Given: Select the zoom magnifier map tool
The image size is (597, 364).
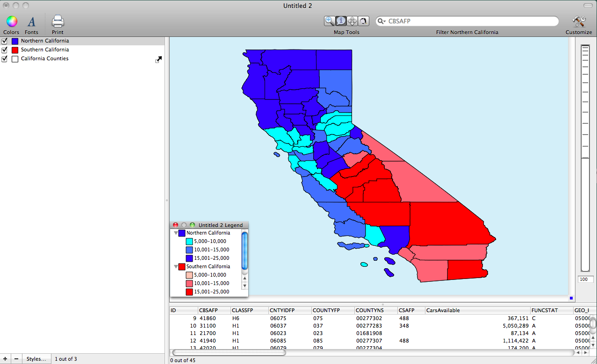Looking at the screenshot, I should pyautogui.click(x=330, y=21).
